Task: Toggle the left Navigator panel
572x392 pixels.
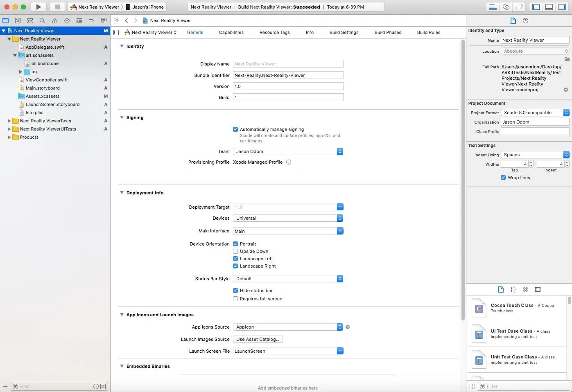Action: coord(536,7)
